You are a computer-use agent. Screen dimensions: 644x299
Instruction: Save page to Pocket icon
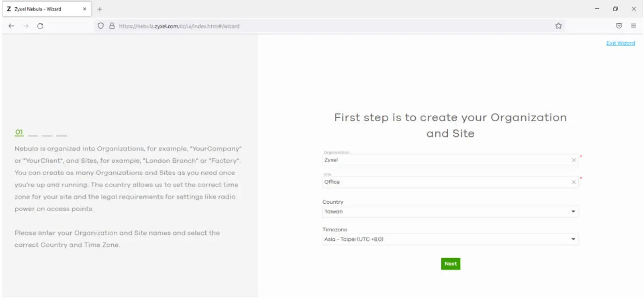pos(619,25)
